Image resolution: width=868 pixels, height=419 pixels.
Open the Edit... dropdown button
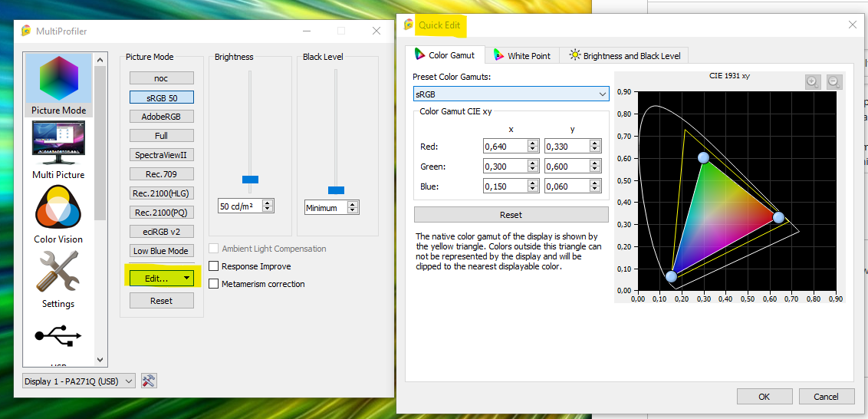(161, 279)
